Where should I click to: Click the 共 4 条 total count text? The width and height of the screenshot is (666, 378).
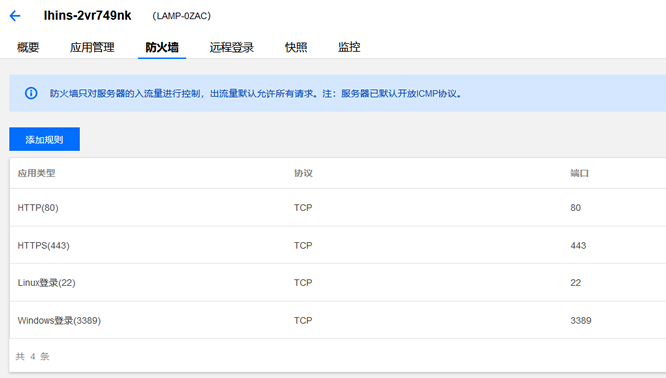pyautogui.click(x=33, y=356)
